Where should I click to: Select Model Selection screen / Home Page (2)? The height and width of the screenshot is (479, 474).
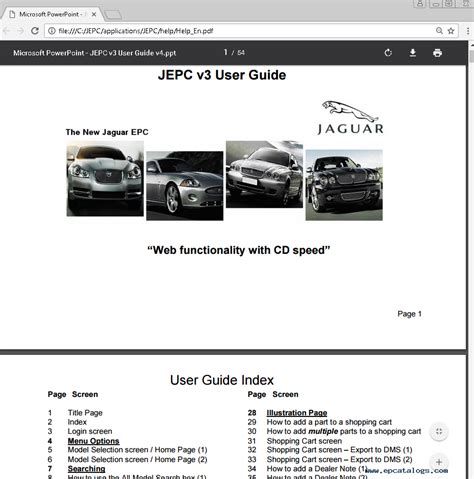pyautogui.click(x=137, y=459)
